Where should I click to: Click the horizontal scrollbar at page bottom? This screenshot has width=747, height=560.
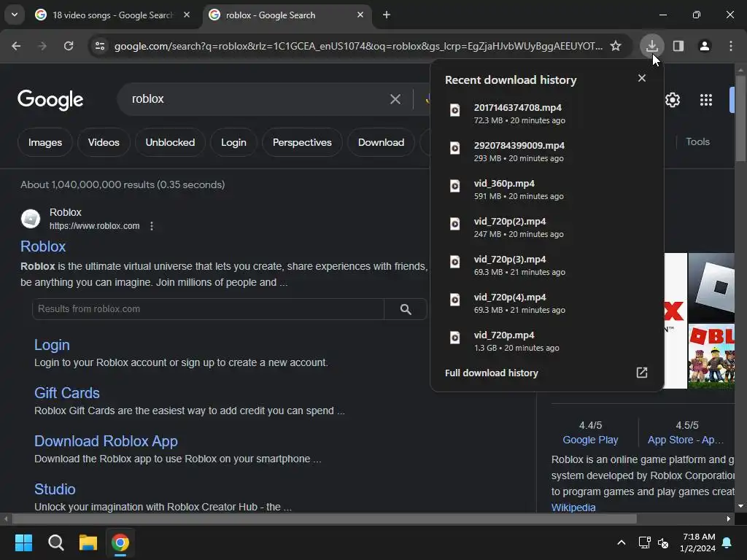324,519
